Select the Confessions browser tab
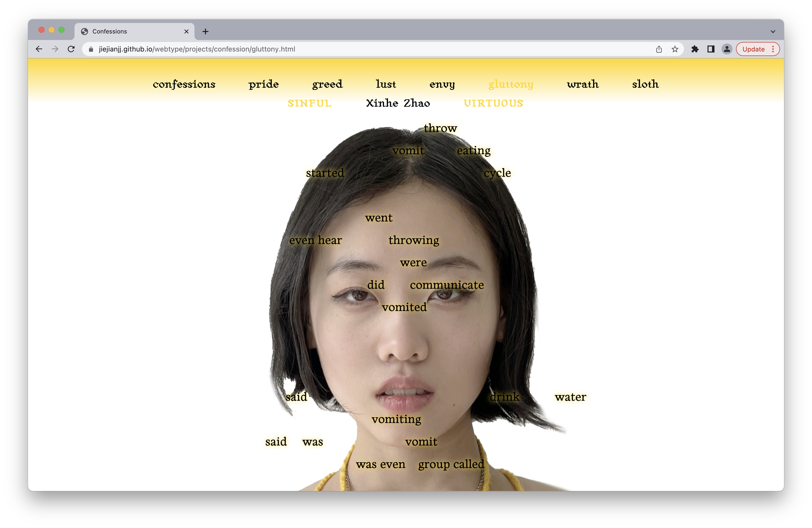This screenshot has width=812, height=528. pyautogui.click(x=134, y=31)
